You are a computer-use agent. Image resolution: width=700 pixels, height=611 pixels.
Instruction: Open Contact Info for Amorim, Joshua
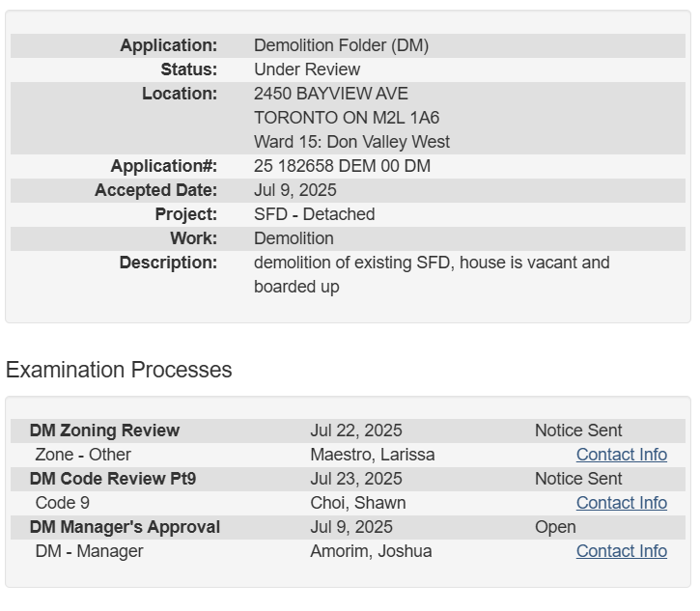pyautogui.click(x=621, y=551)
